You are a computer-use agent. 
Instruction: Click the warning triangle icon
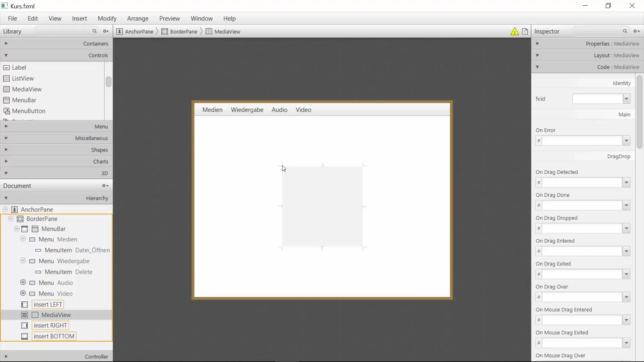515,32
